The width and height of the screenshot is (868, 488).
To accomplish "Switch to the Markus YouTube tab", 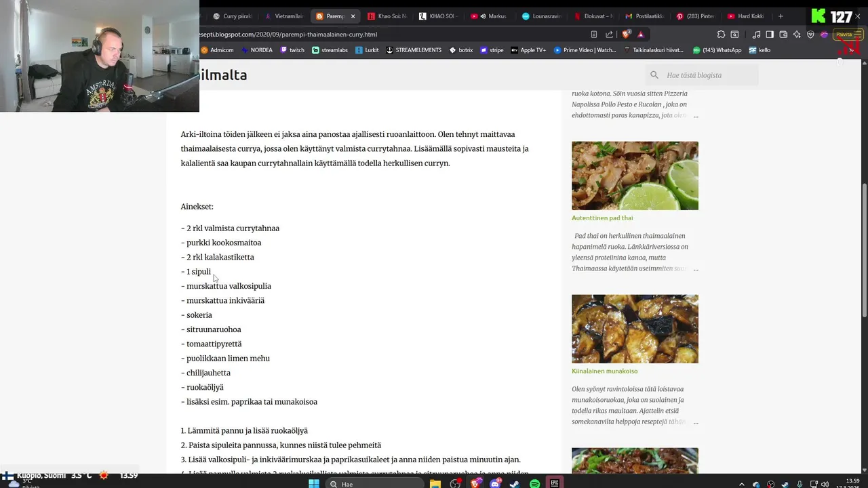I will (x=490, y=16).
